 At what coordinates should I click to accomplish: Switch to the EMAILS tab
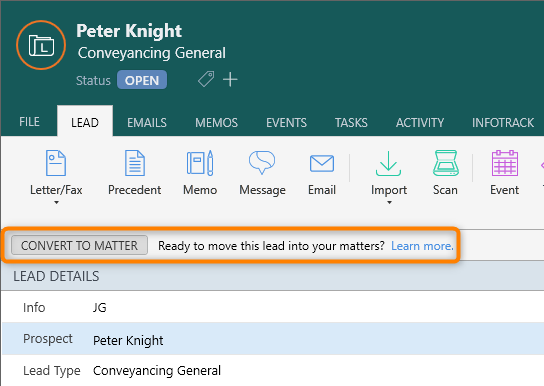click(147, 122)
